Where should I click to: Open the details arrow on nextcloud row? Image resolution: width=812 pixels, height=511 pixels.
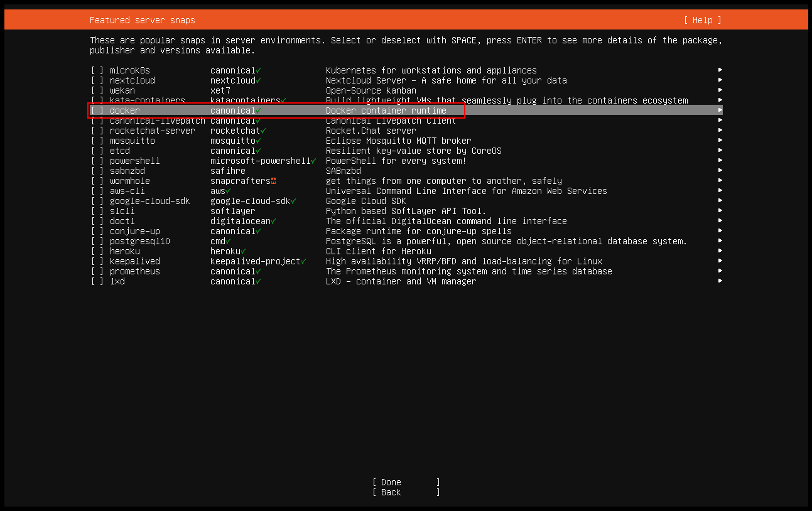pos(720,80)
